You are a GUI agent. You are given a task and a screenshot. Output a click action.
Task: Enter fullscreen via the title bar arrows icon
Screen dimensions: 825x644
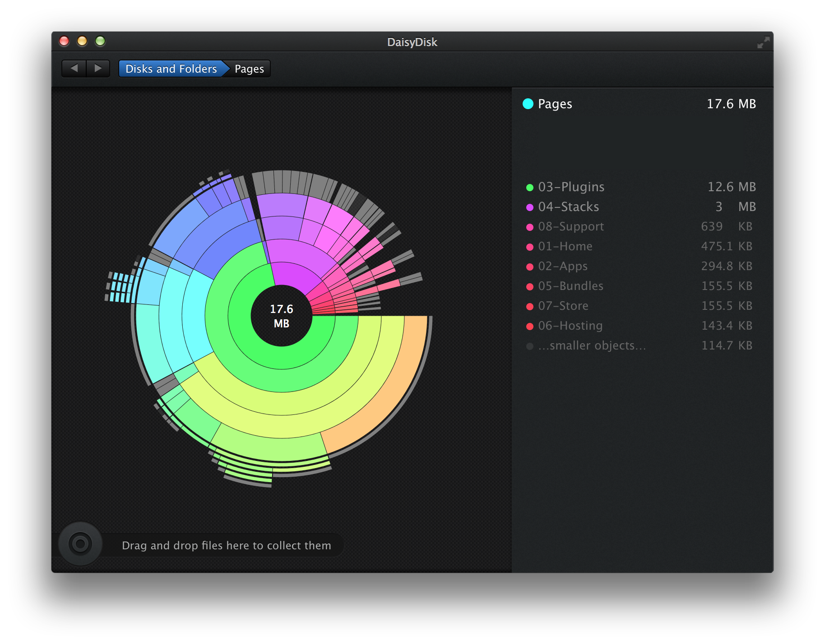[x=763, y=42]
